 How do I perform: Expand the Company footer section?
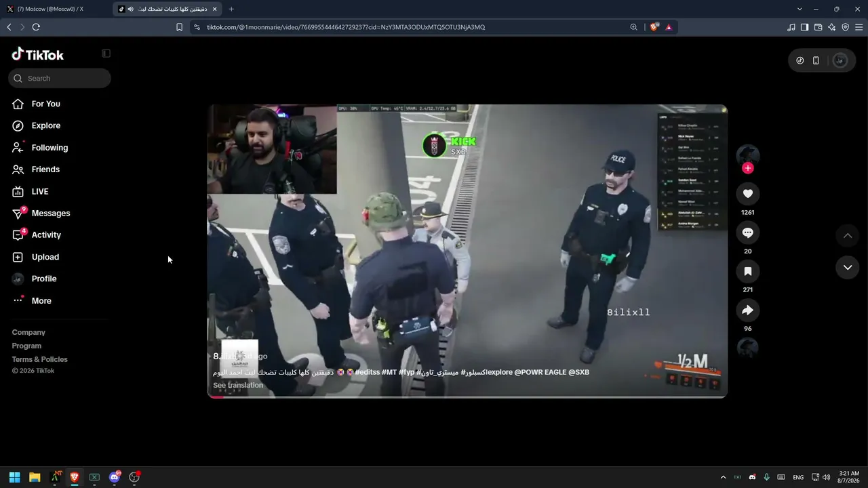[28, 332]
